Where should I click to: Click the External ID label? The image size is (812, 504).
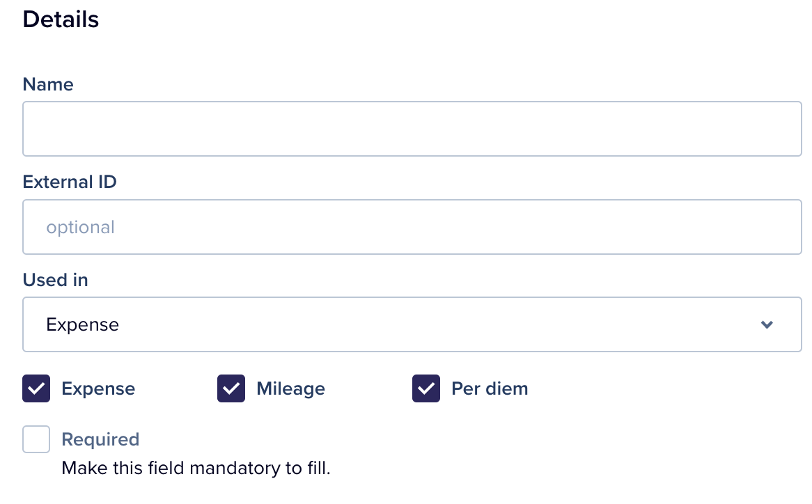70,182
